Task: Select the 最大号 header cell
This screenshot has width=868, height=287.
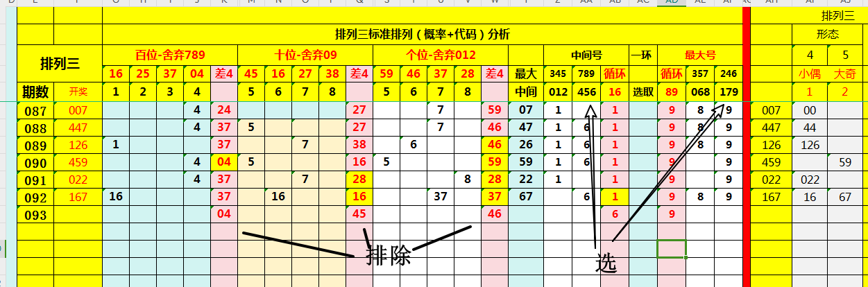Action: (699, 54)
